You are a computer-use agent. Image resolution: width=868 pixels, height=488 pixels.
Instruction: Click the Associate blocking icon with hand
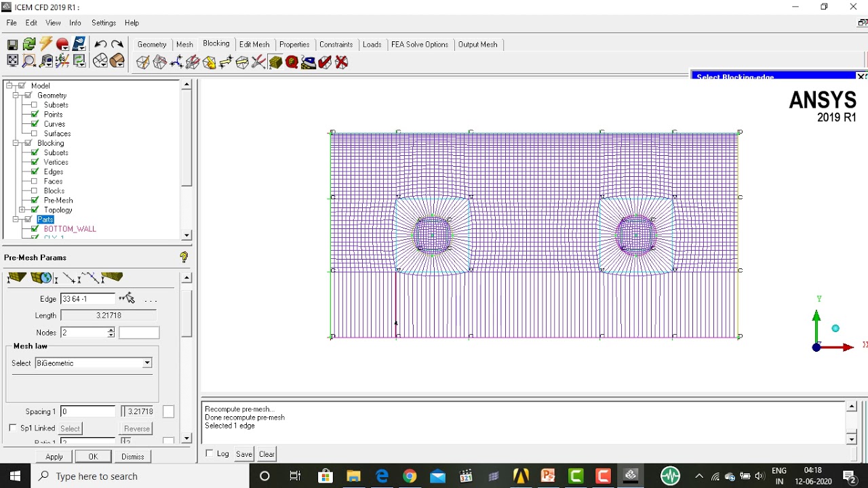coord(209,62)
